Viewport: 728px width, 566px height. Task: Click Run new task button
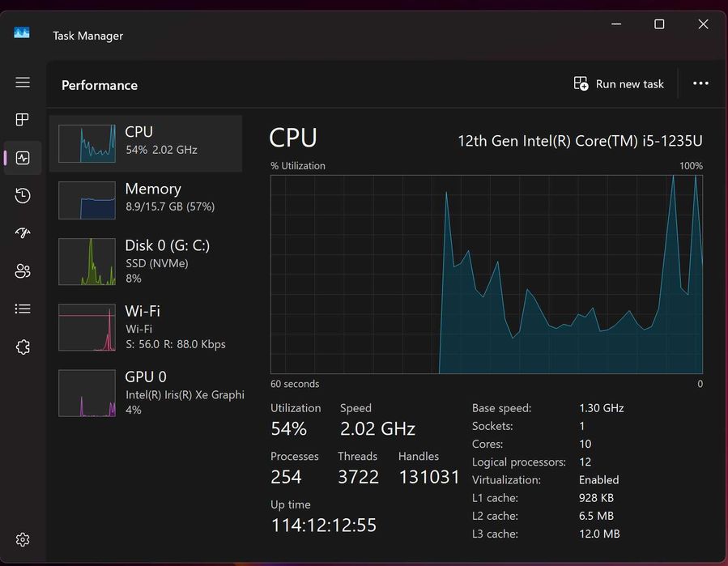(x=619, y=83)
